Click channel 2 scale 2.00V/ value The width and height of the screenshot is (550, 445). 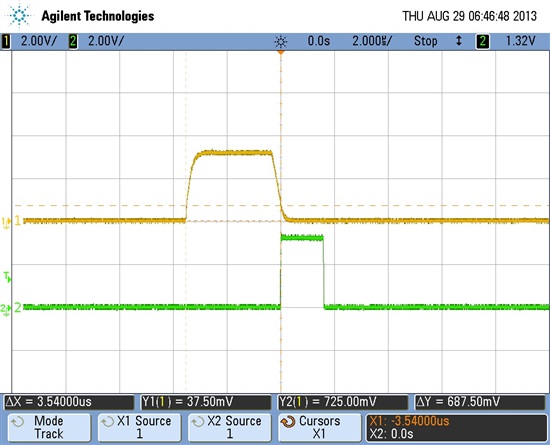pos(106,41)
